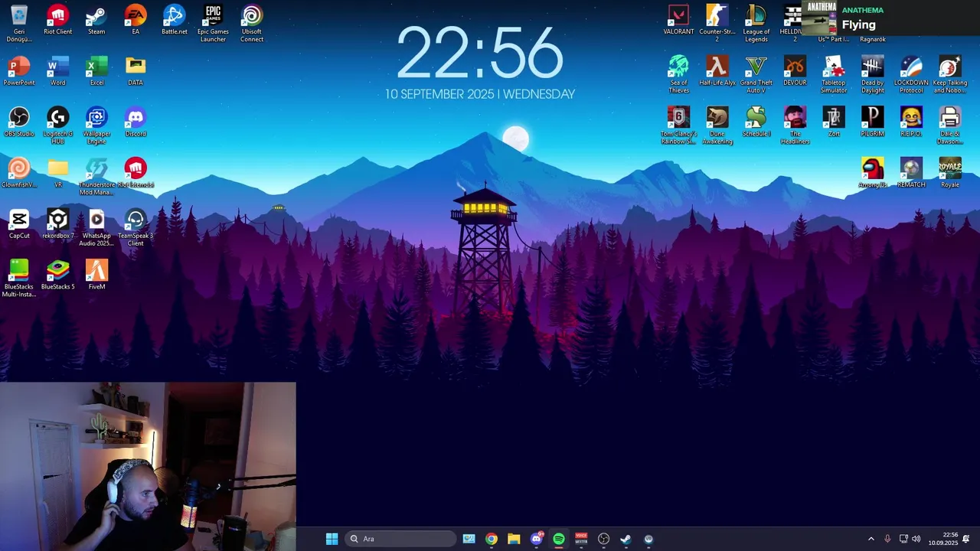This screenshot has width=980, height=551.
Task: Select the Recycle Bin (Geri Dönüşüm) icon
Action: [19, 24]
